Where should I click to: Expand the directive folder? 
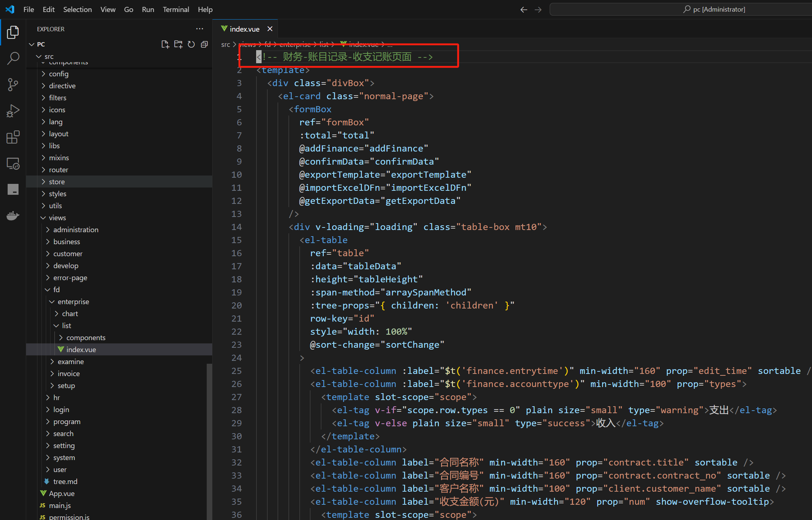(x=119, y=86)
